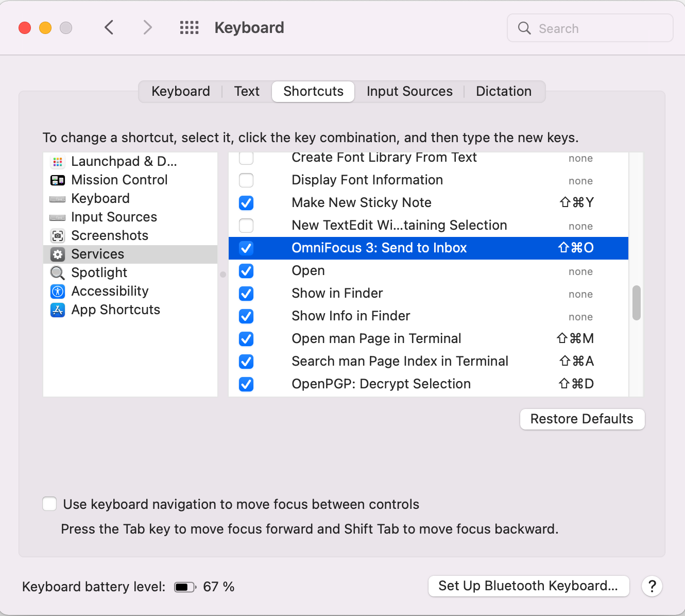This screenshot has width=685, height=616.
Task: Select the Shortcuts tab
Action: (x=313, y=92)
